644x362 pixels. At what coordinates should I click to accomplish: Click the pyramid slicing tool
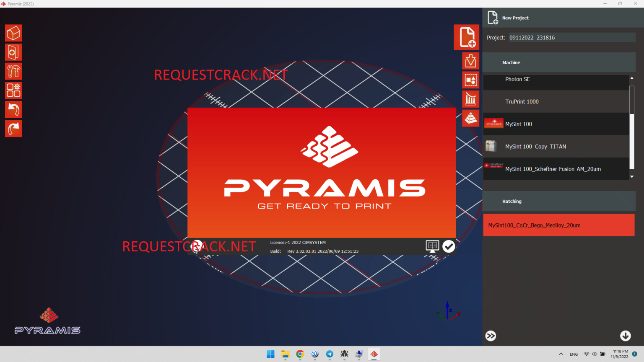470,118
